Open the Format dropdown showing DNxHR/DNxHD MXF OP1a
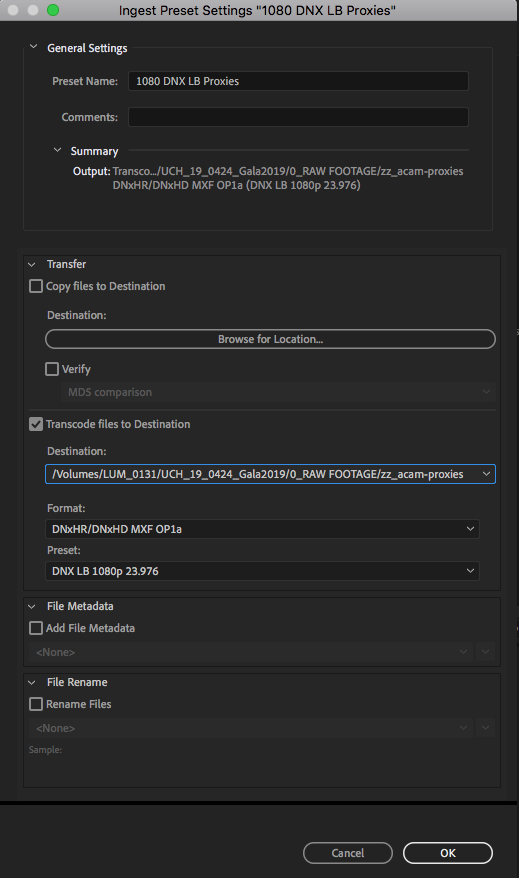 (262, 529)
